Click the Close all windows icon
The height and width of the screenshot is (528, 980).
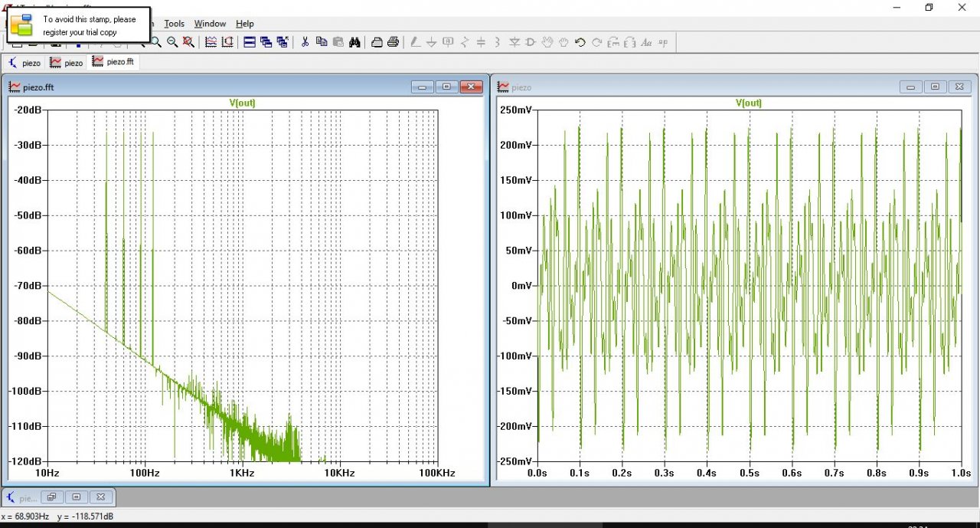[283, 42]
